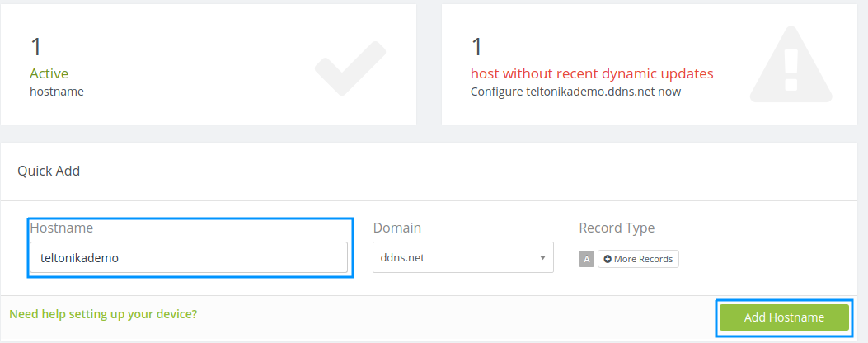The width and height of the screenshot is (868, 343).
Task: Click the Hostname field label
Action: click(62, 228)
